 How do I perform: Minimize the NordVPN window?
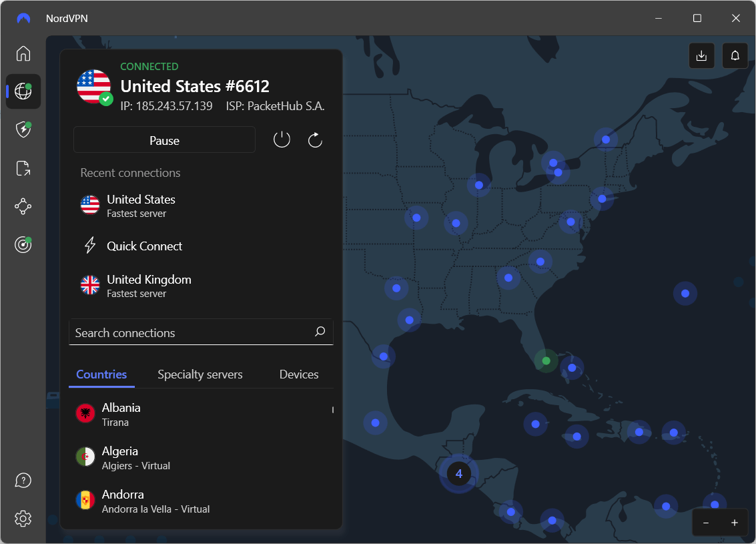659,18
